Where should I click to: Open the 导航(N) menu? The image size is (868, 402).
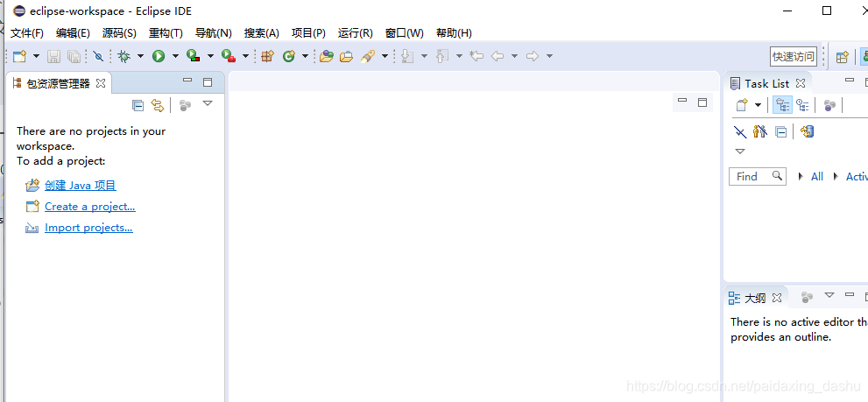pos(213,32)
